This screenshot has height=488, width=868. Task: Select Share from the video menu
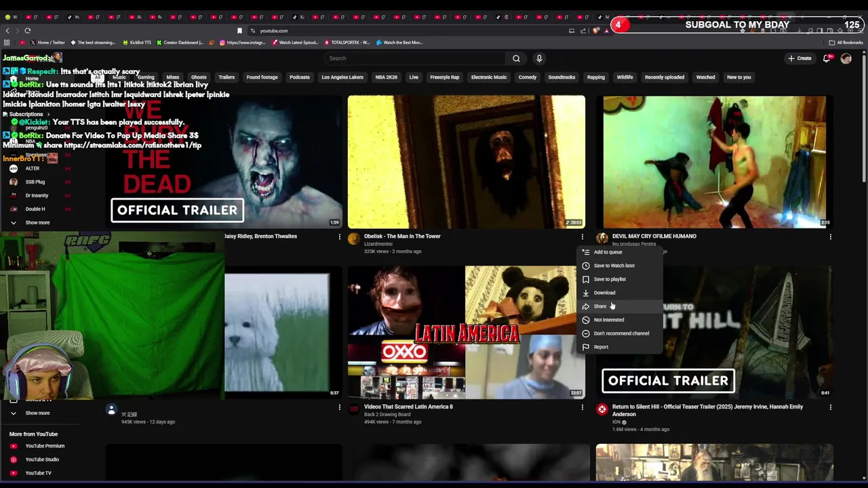click(619, 306)
